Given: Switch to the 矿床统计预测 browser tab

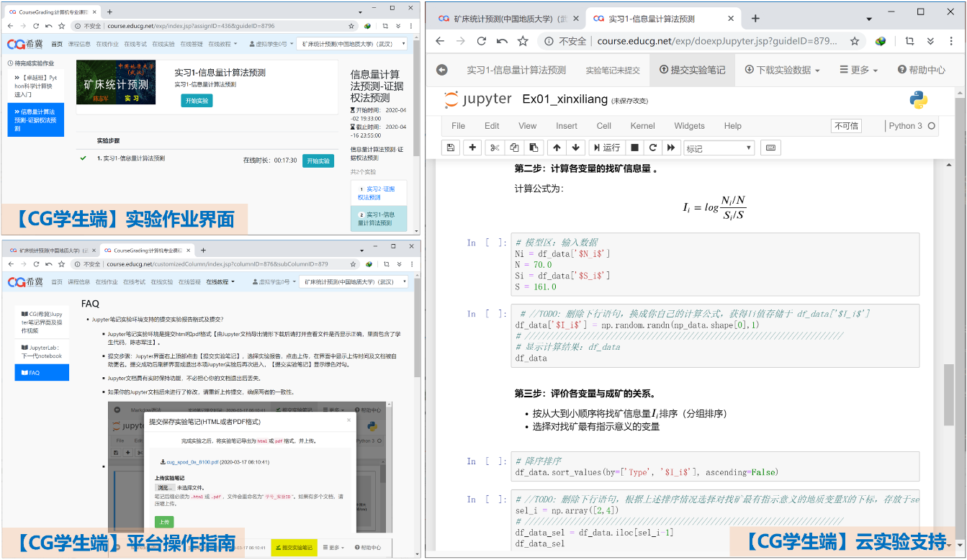Looking at the screenshot, I should tap(507, 19).
